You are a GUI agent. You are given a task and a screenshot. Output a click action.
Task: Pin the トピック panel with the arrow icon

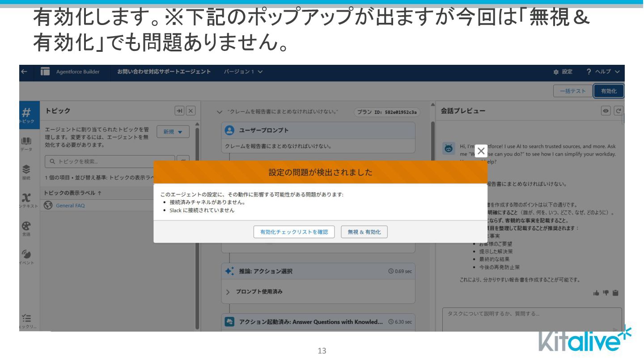point(179,111)
